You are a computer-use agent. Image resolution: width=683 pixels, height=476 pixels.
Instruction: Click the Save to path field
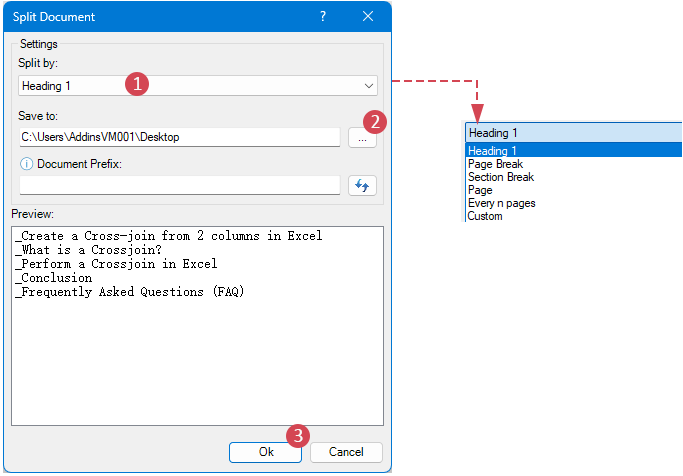[x=180, y=137]
